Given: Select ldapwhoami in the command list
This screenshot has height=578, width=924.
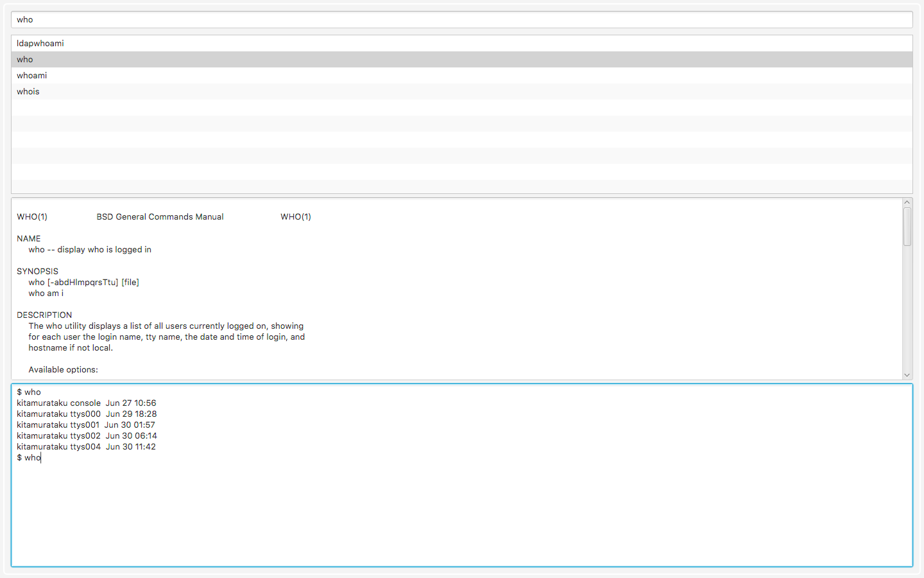Looking at the screenshot, I should click(x=462, y=43).
